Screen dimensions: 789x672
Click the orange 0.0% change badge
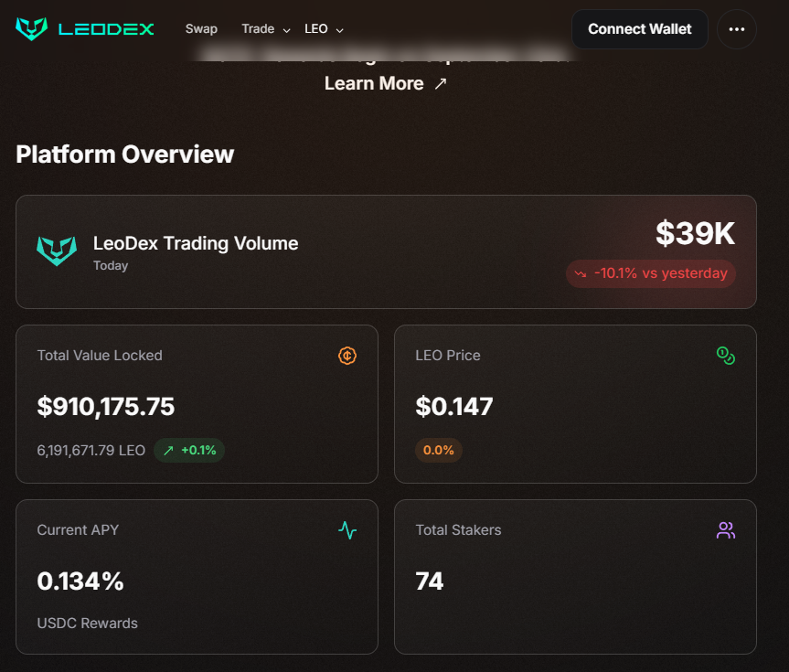tap(438, 450)
